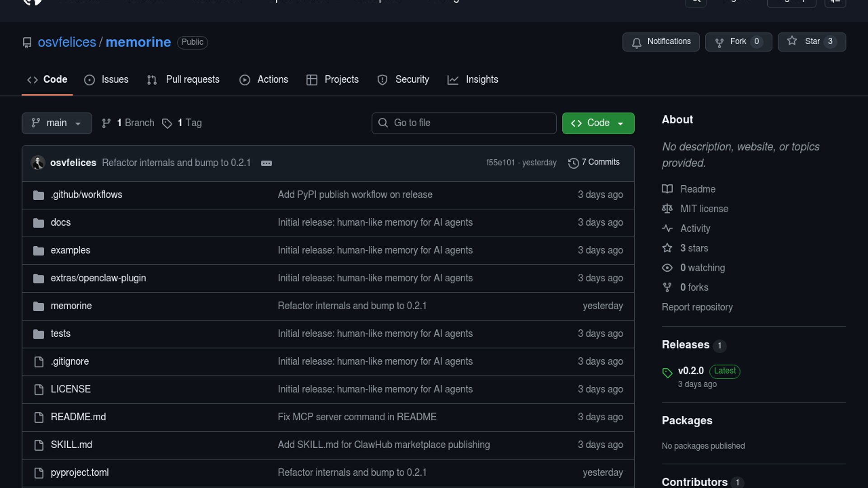Open the README.md file
Image resolution: width=868 pixels, height=488 pixels.
pyautogui.click(x=78, y=417)
